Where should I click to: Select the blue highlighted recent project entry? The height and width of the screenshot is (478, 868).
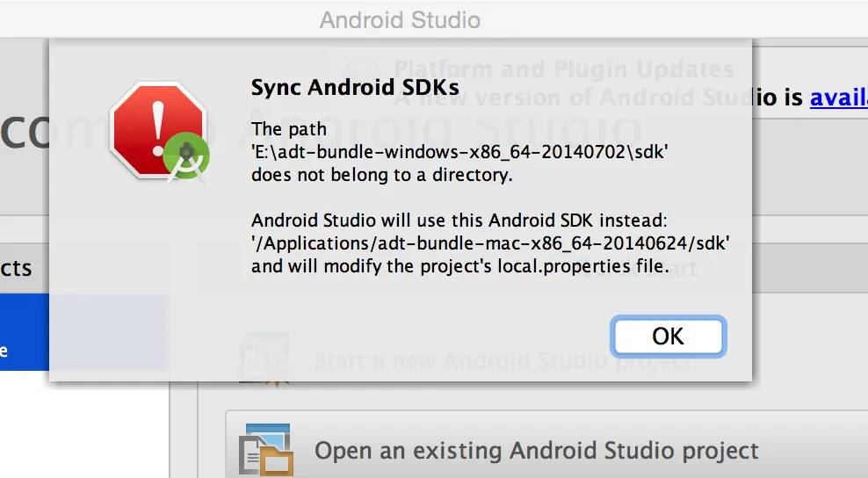tap(25, 332)
